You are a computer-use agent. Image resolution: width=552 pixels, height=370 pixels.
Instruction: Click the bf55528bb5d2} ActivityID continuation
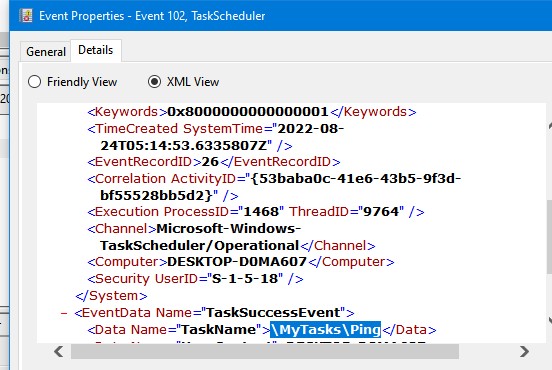coord(156,195)
